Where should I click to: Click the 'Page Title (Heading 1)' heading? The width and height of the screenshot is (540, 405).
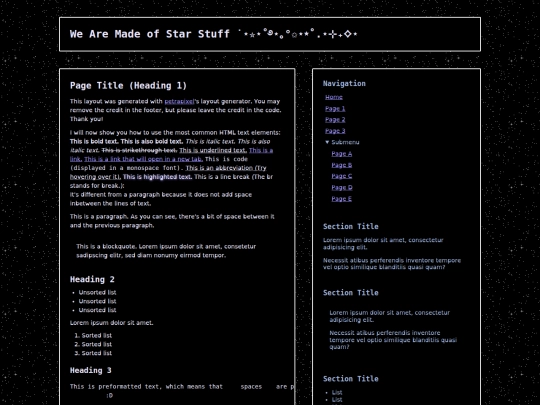coord(128,85)
